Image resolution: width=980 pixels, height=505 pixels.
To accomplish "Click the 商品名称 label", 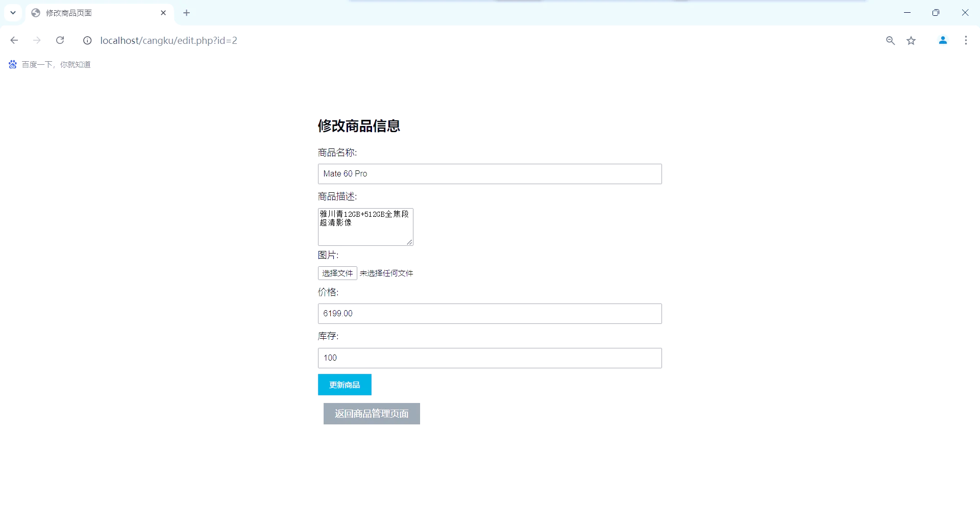I will (x=337, y=153).
